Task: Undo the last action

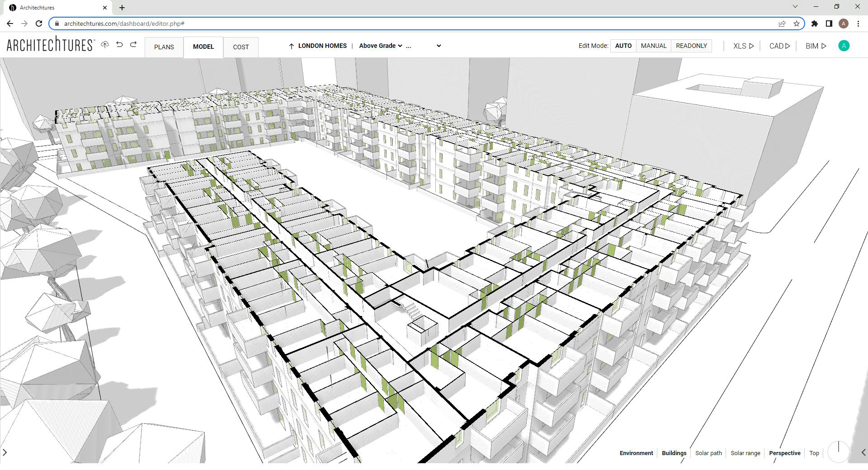Action: [119, 45]
